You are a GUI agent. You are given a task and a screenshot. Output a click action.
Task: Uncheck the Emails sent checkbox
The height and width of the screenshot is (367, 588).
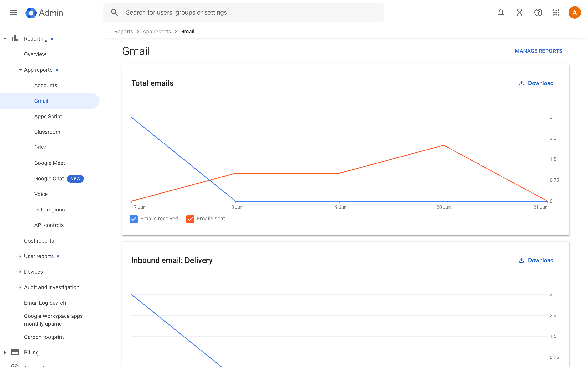tap(190, 219)
